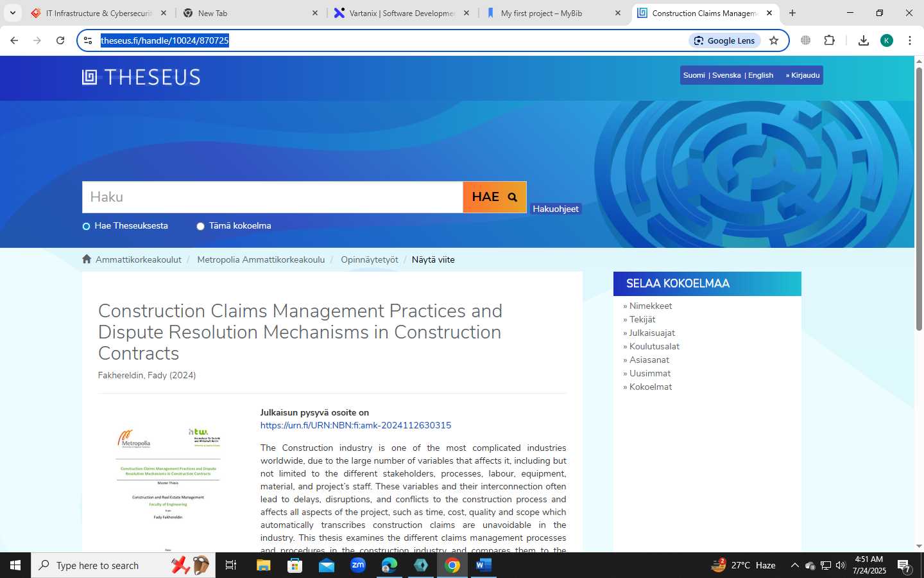This screenshot has width=924, height=578.
Task: Browse by Tekijät
Action: point(642,319)
